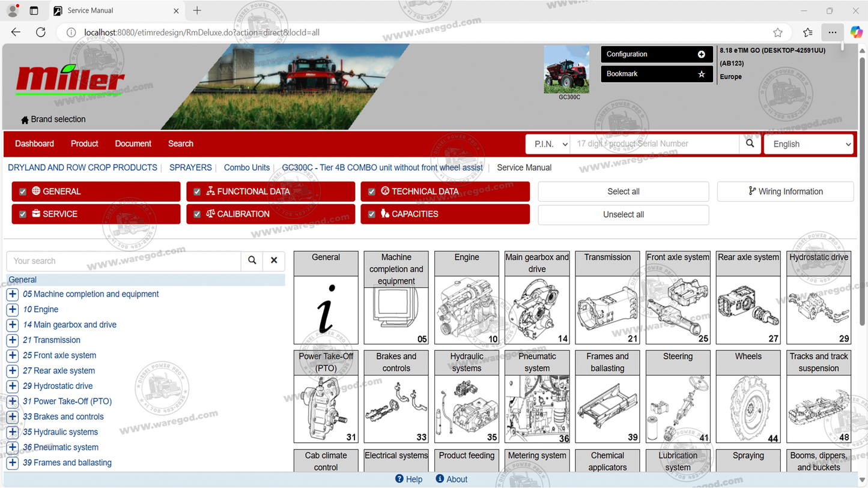The width and height of the screenshot is (868, 488).
Task: Expand the 10 Engine tree node
Action: 13,310
